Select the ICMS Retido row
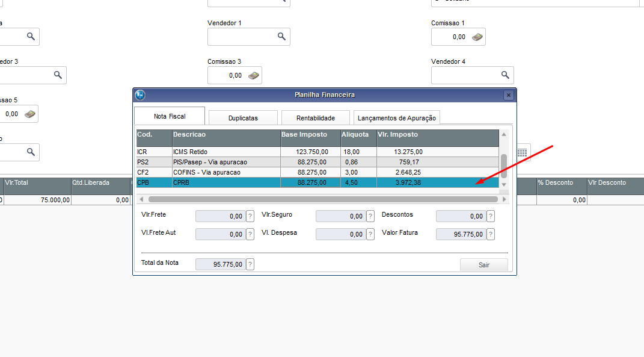 [317, 152]
